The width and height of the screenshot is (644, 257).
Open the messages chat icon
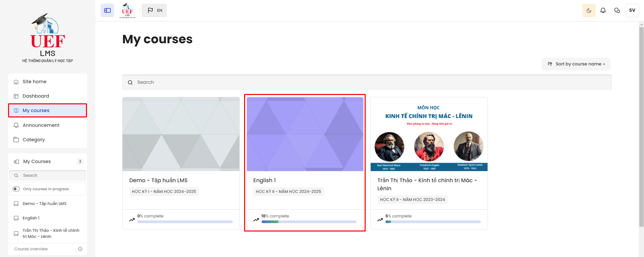tap(617, 10)
